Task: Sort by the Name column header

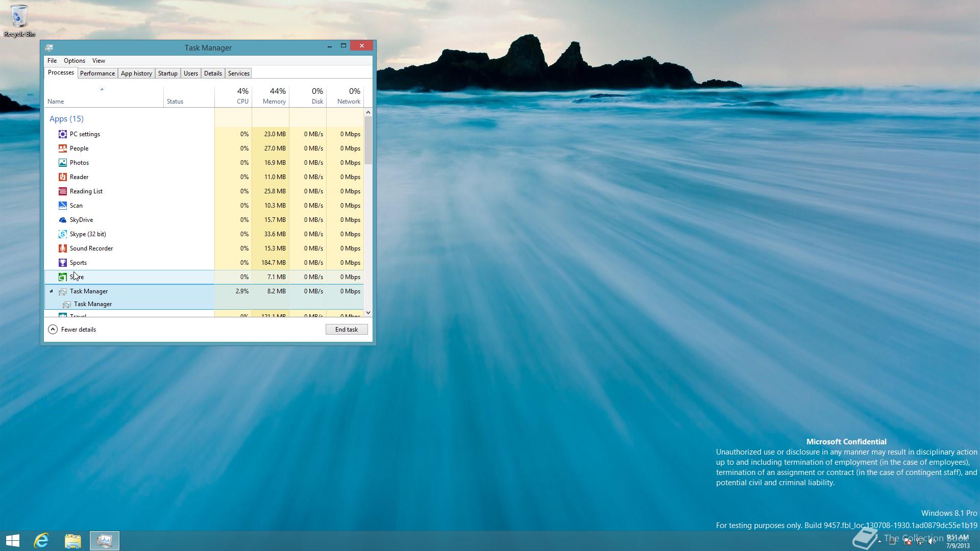Action: [x=104, y=96]
